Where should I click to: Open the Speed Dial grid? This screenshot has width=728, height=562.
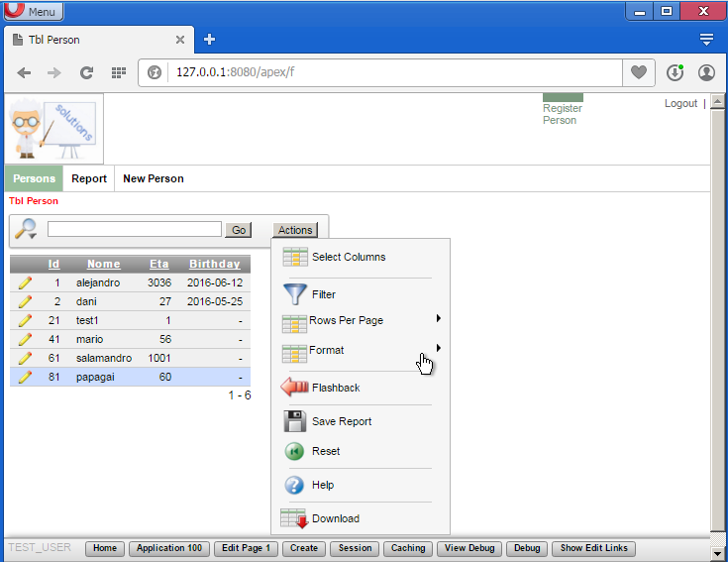119,72
